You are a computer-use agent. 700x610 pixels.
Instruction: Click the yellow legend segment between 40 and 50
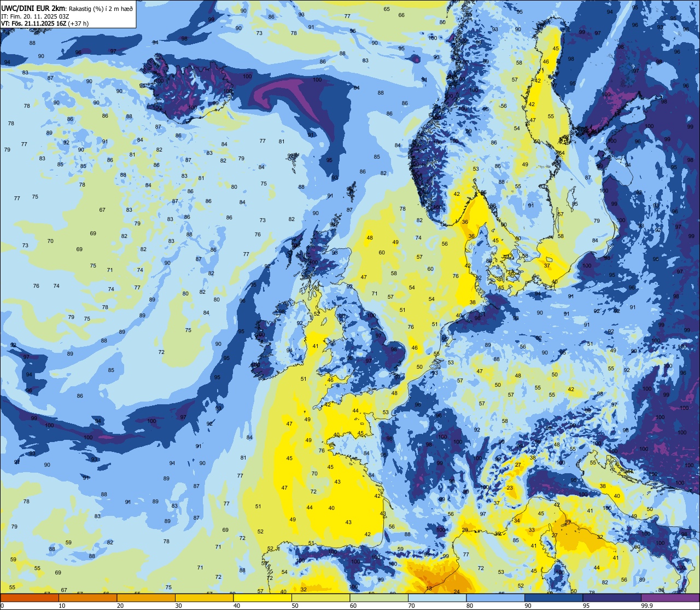coord(262,597)
